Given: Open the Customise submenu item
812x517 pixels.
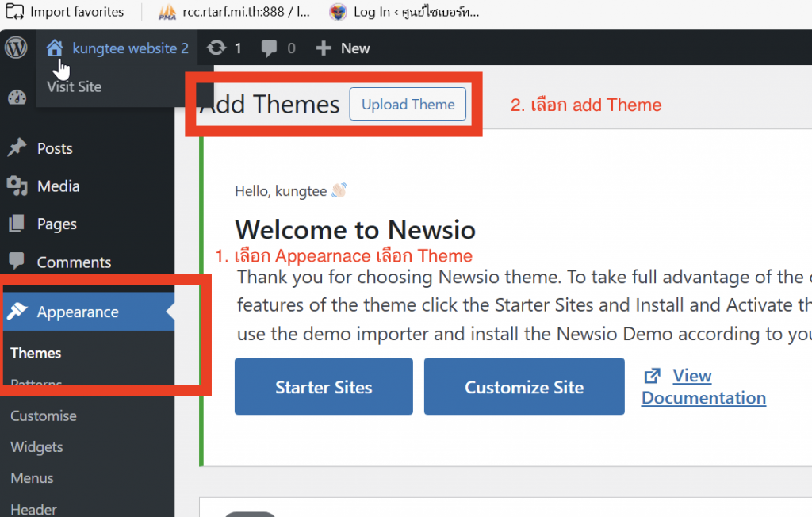Looking at the screenshot, I should (x=44, y=416).
